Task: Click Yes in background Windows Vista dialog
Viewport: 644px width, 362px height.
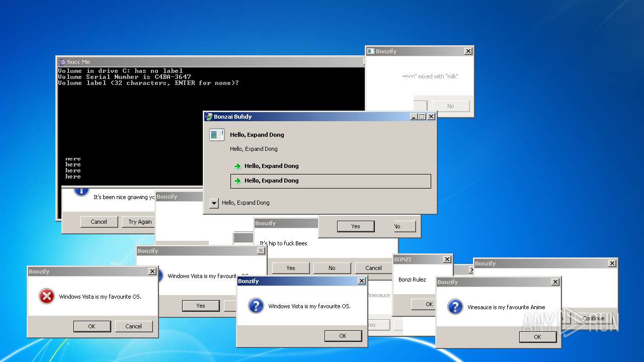Action: (x=201, y=306)
